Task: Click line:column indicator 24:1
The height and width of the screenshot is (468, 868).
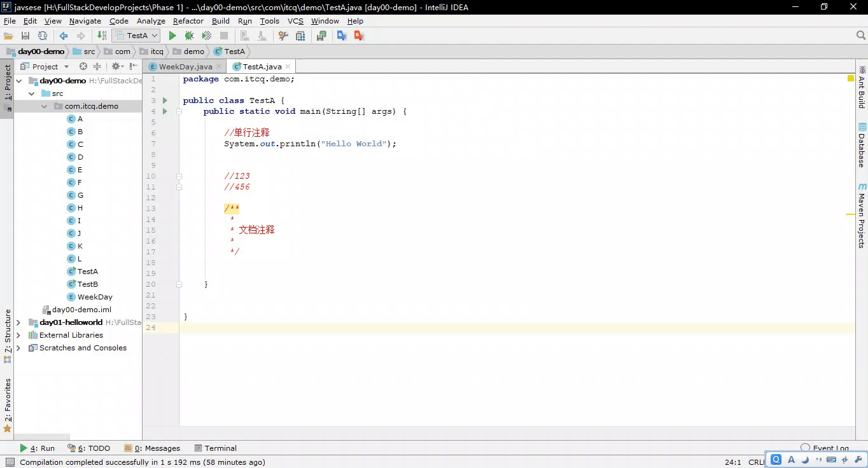Action: [x=733, y=462]
